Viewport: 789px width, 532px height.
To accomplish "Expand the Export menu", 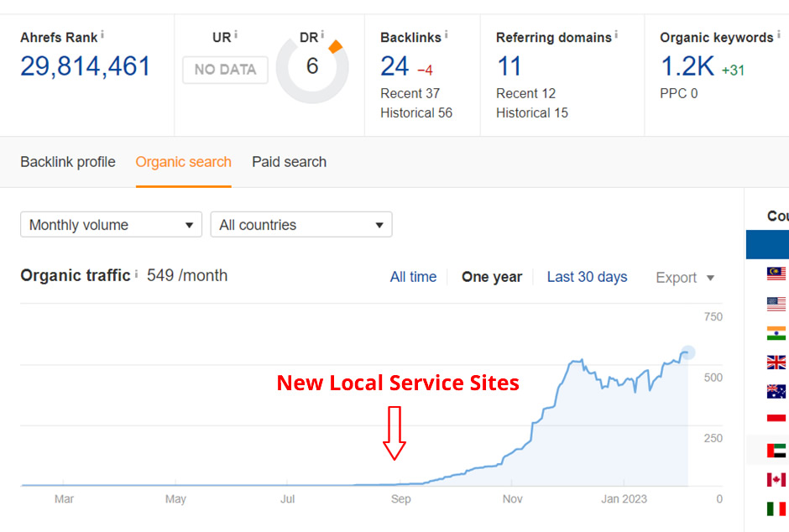I will 685,278.
